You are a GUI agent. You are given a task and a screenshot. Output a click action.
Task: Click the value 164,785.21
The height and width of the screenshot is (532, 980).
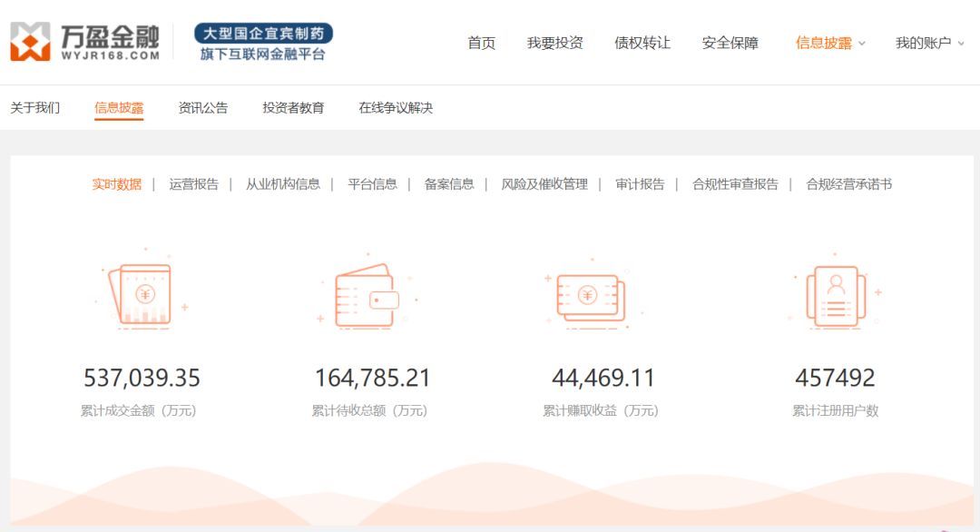click(x=373, y=378)
